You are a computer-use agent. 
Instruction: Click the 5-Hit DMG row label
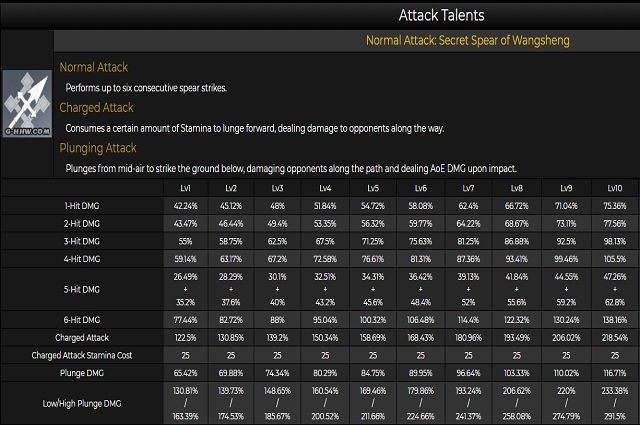[82, 289]
